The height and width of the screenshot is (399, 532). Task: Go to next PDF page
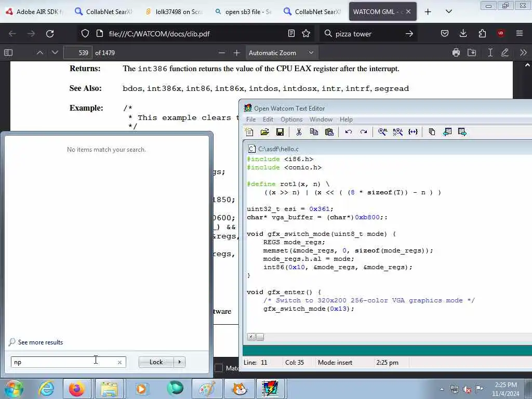point(55,52)
